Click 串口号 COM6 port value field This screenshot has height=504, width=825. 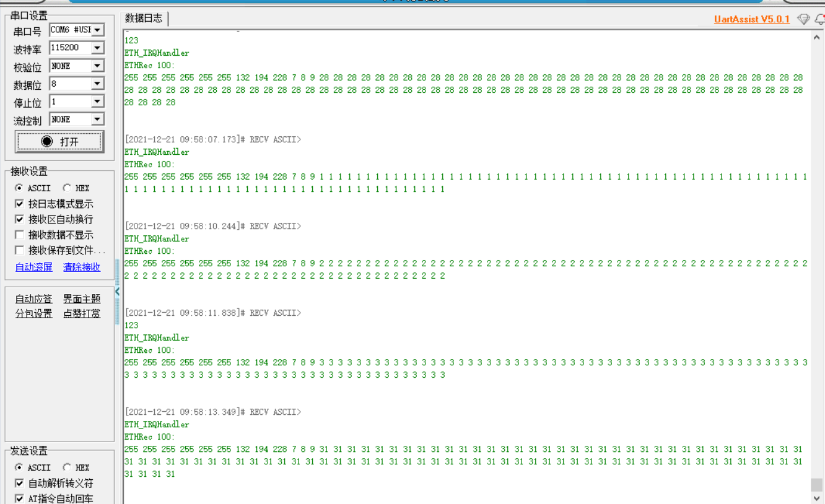pos(71,30)
